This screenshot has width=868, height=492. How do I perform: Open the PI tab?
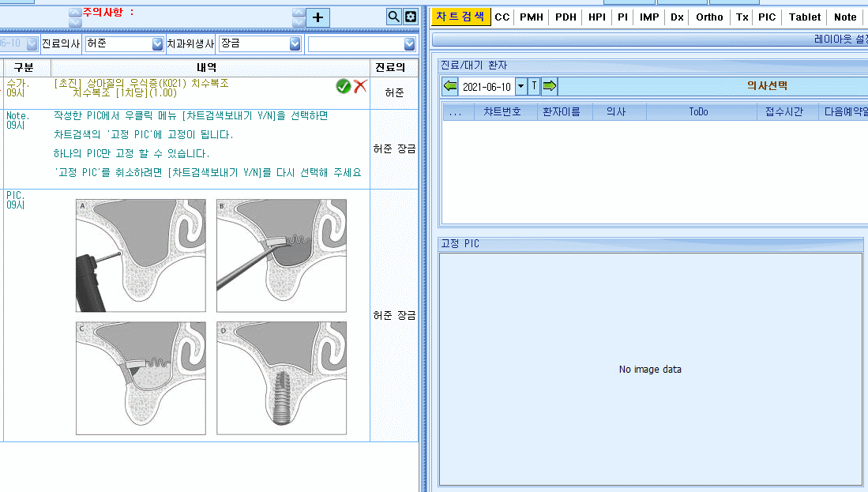pyautogui.click(x=623, y=17)
